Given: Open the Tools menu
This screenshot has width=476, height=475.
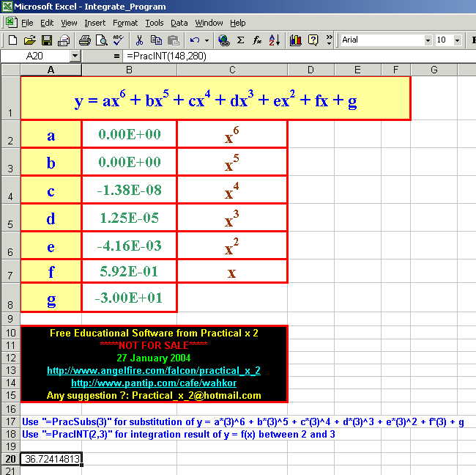Looking at the screenshot, I should 155,23.
